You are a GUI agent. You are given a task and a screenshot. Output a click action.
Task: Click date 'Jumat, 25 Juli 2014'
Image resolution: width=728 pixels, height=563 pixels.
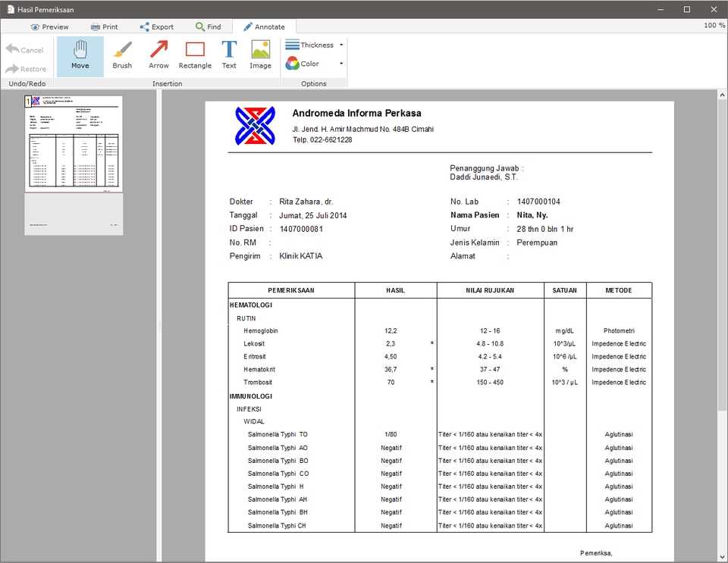pyautogui.click(x=313, y=216)
